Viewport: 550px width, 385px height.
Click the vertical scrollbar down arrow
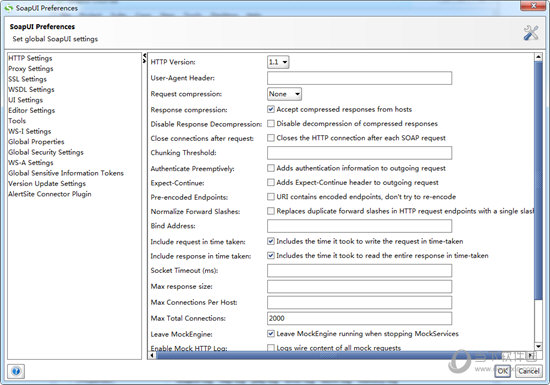coord(538,346)
